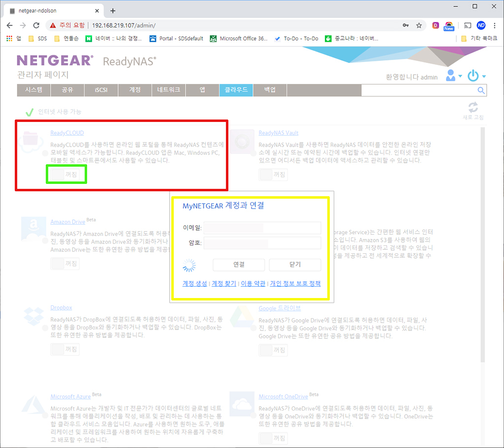
Task: Open the To-Do bookmark
Action: click(296, 38)
